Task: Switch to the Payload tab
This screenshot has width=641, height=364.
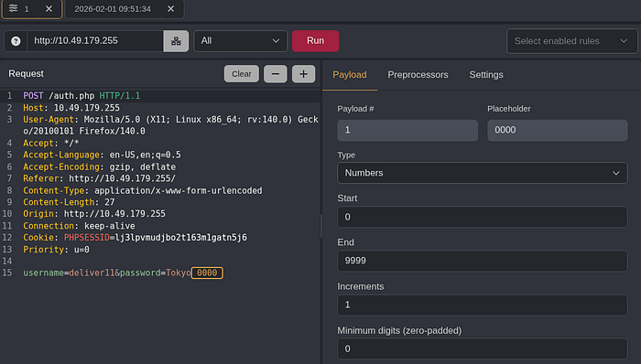Action: (x=350, y=75)
